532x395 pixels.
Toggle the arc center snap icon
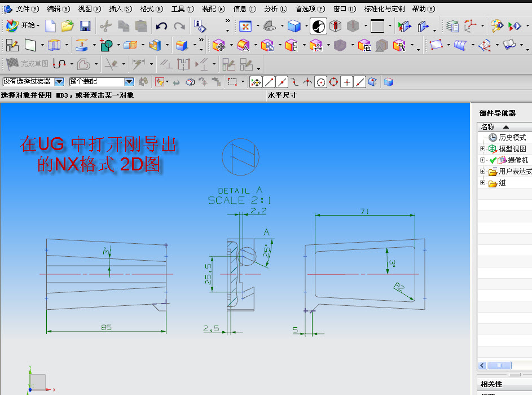click(x=320, y=82)
